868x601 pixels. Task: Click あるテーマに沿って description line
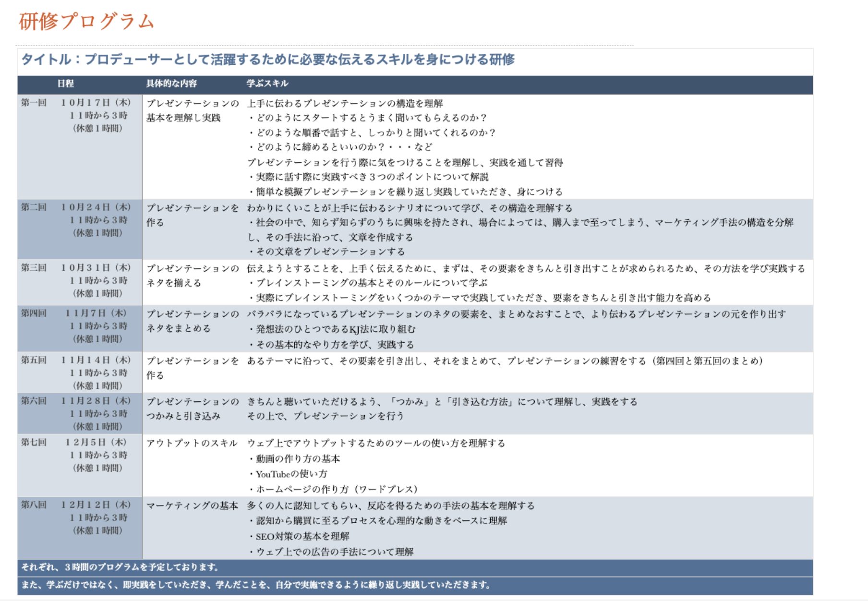505,361
